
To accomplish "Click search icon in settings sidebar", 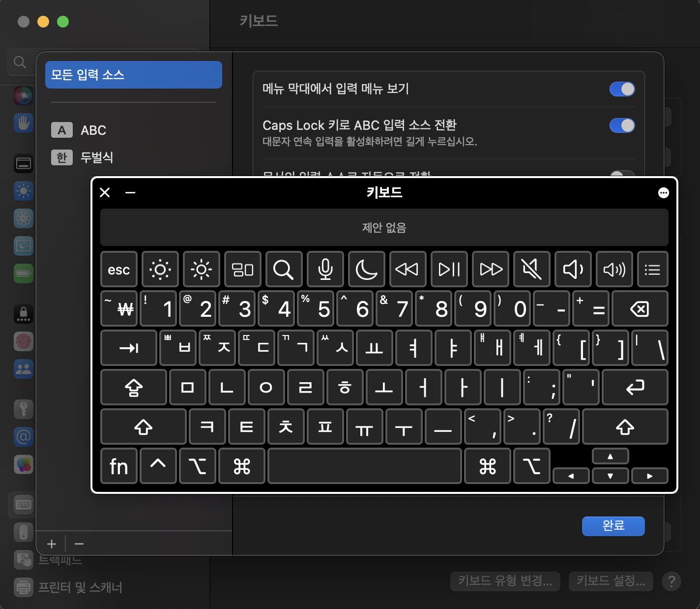I will click(x=20, y=62).
